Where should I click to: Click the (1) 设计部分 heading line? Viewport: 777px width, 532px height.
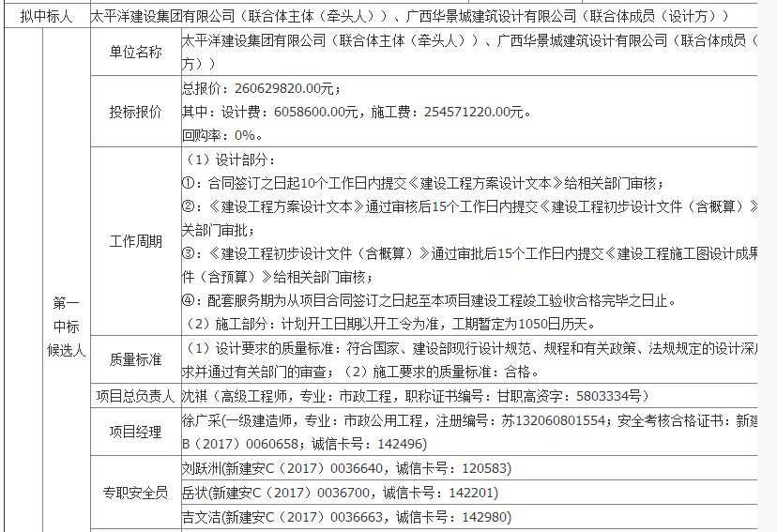coord(228,159)
